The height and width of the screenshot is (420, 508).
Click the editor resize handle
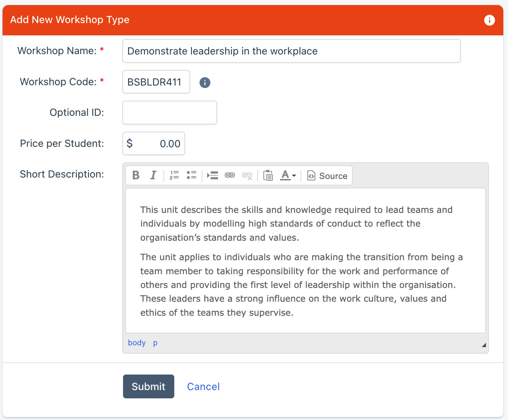(x=483, y=345)
